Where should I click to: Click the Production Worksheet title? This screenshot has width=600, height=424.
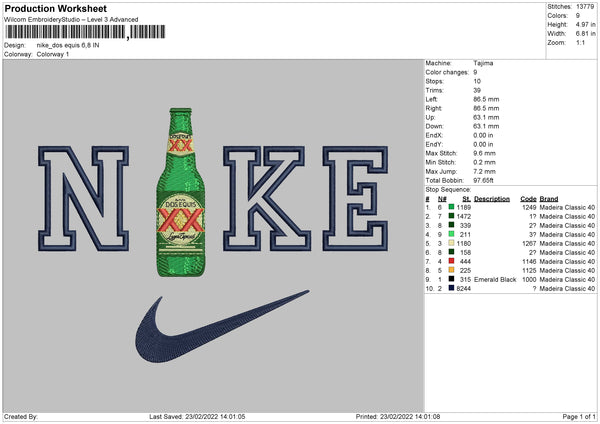(55, 8)
